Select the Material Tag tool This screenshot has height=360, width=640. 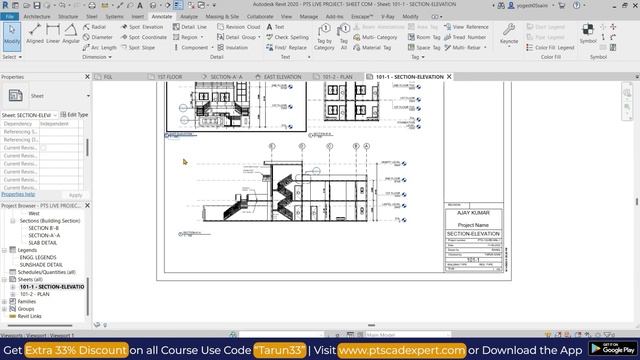coord(372,48)
